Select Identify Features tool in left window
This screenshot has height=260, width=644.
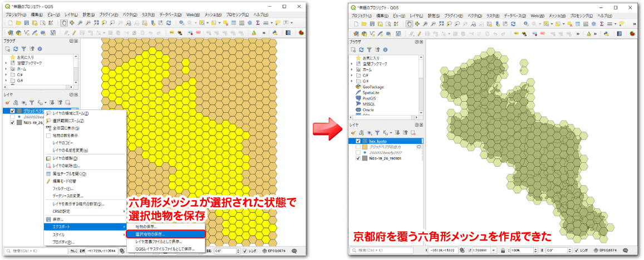point(182,23)
